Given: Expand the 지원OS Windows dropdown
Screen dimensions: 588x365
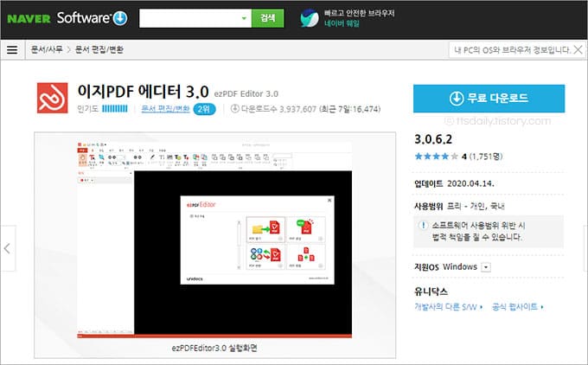Looking at the screenshot, I should coord(486,267).
